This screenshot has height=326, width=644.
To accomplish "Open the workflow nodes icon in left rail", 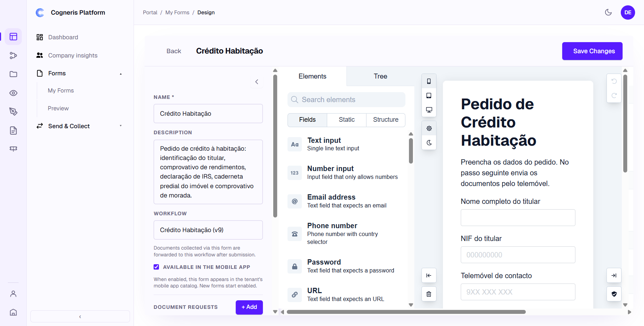I will (x=13, y=55).
